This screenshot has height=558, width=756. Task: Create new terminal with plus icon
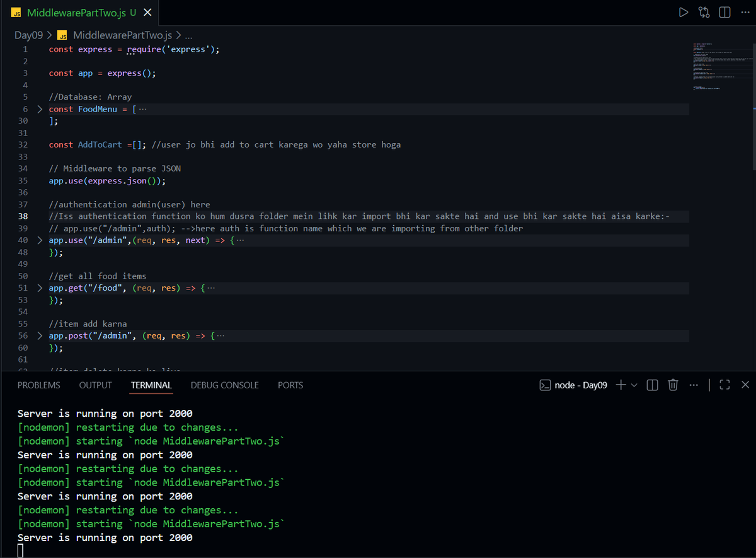click(621, 385)
